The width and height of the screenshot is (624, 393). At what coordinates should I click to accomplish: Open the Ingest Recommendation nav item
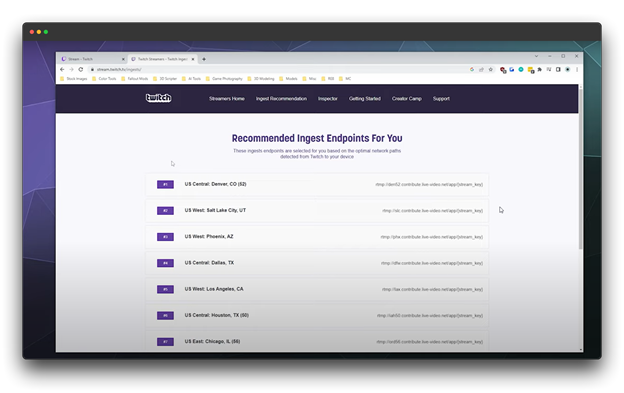281,99
